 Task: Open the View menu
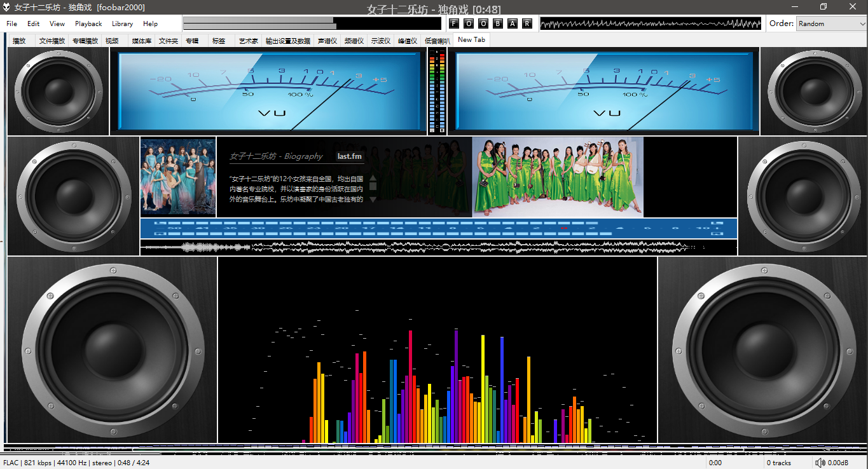[57, 24]
